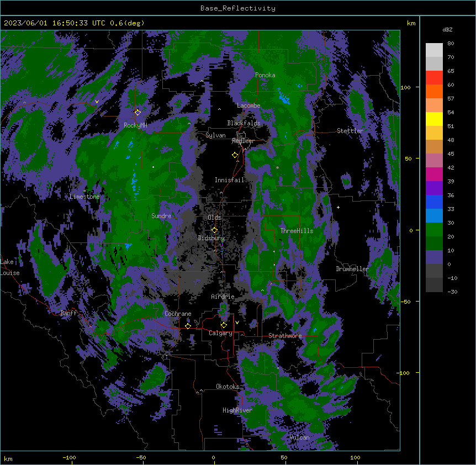476x465 pixels.
Task: Pick the magenta legend swatch for 39-42 dBZ
Action: coord(434,174)
